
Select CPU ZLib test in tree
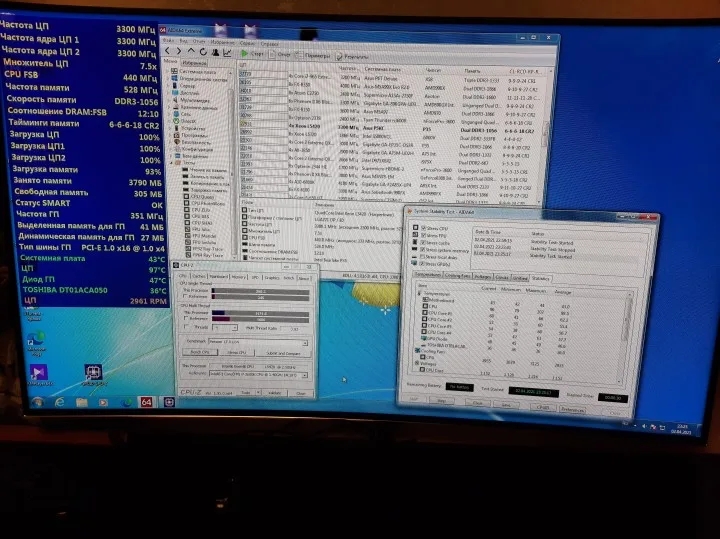pos(197,209)
